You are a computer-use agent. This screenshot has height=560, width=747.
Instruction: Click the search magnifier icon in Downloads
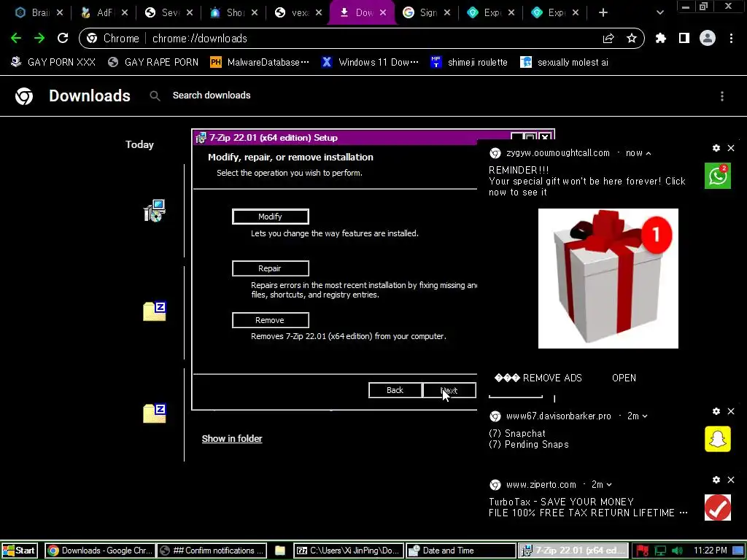[155, 96]
